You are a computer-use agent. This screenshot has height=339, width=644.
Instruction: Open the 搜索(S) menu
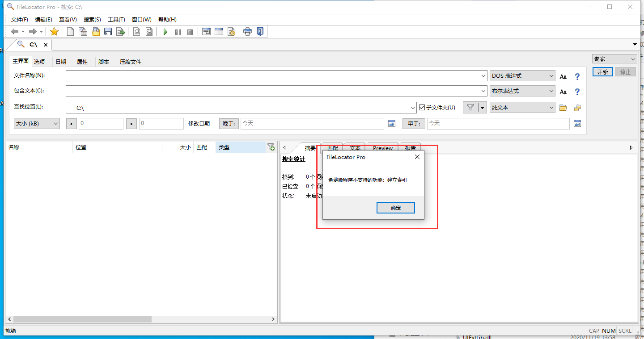pos(92,20)
